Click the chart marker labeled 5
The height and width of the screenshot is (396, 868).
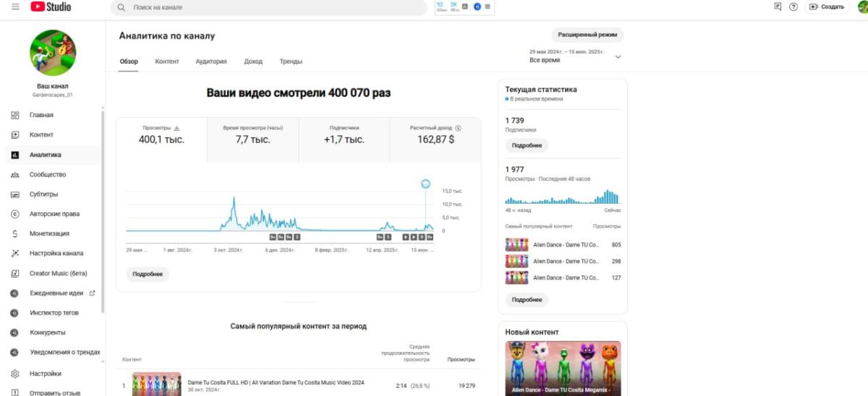(x=388, y=236)
